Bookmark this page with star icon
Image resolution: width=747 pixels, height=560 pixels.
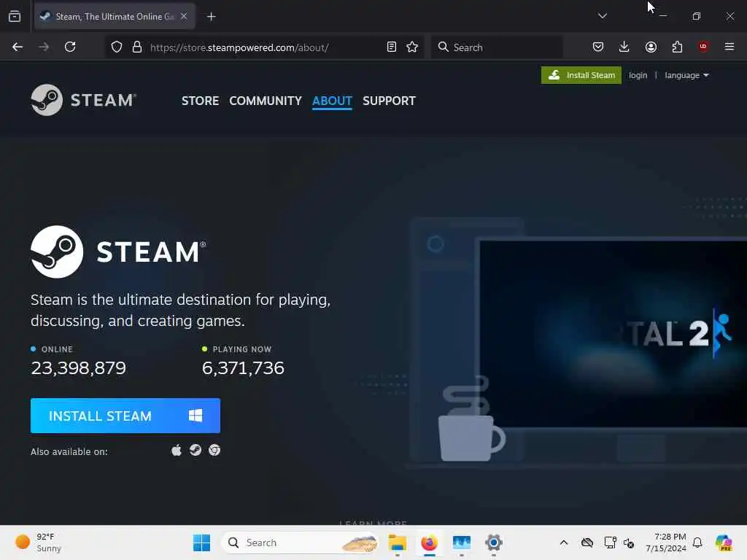(412, 47)
